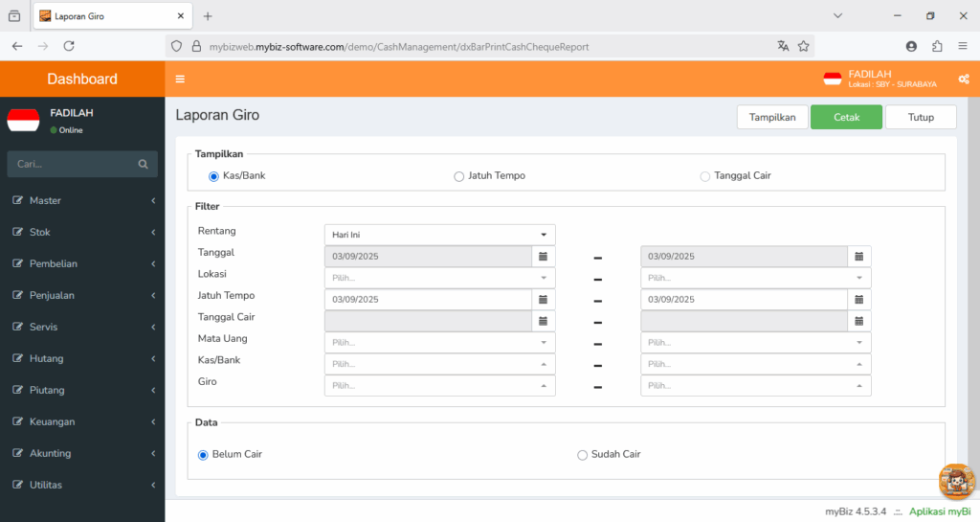Viewport: 980px width, 522px height.
Task: Open the first Kas/Bank dropdown
Action: [440, 365]
